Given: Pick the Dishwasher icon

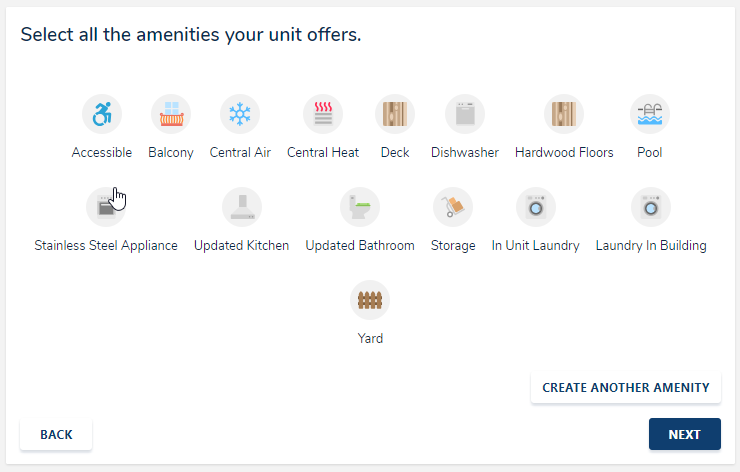Looking at the screenshot, I should click(x=465, y=115).
